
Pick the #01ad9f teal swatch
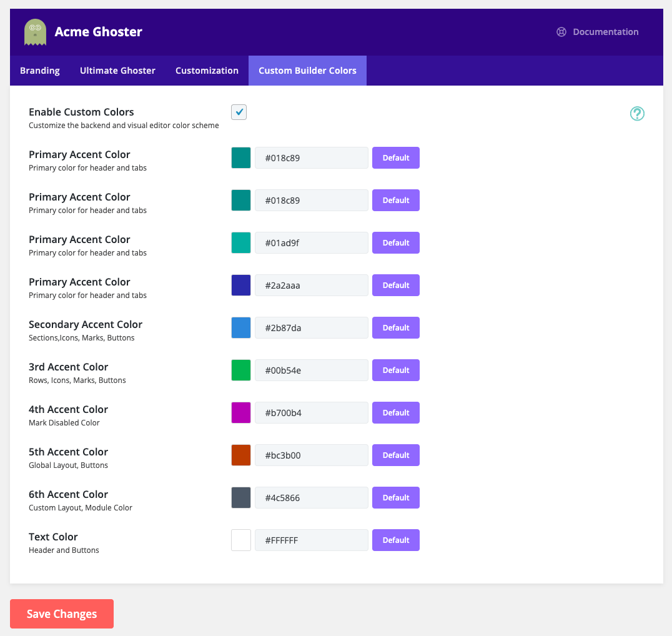(x=241, y=243)
